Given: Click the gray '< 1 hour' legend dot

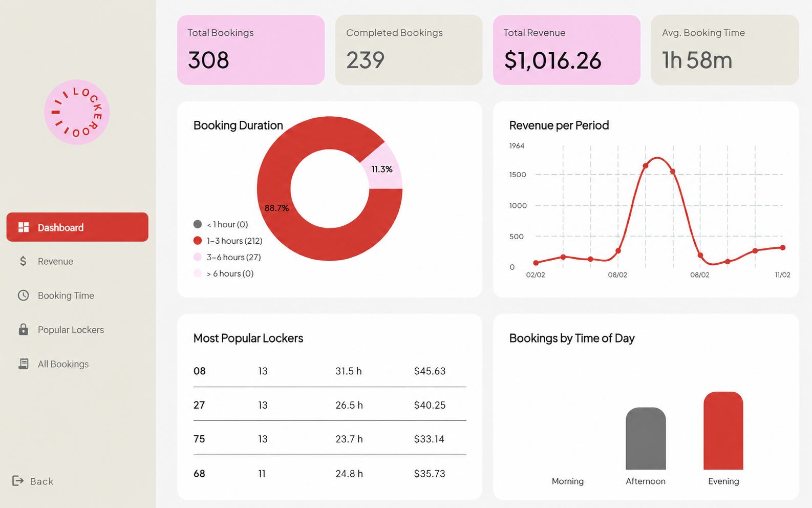Looking at the screenshot, I should pyautogui.click(x=198, y=224).
